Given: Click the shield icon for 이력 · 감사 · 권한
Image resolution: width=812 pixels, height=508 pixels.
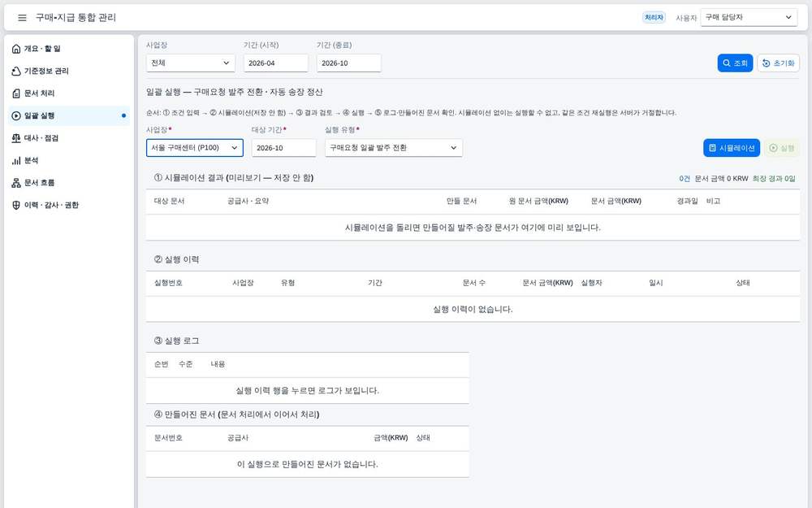Looking at the screenshot, I should pos(16,205).
